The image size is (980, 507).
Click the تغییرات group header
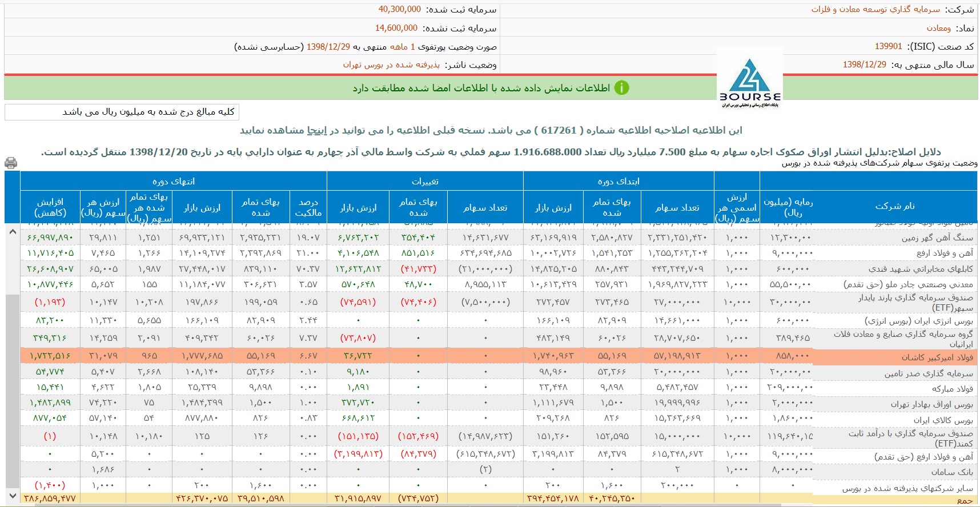pyautogui.click(x=425, y=181)
